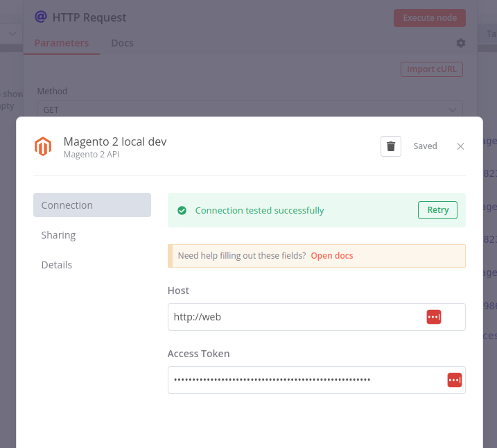
Task: Follow the Open docs link
Action: click(331, 255)
